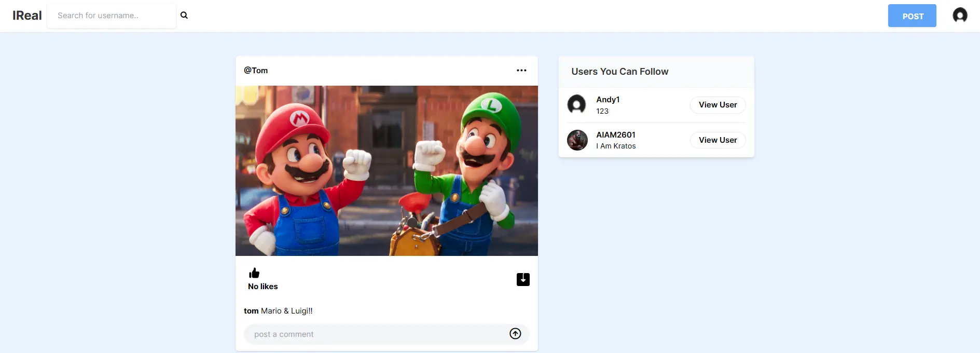The image size is (980, 353).
Task: Open the three-dot post options menu
Action: [521, 71]
